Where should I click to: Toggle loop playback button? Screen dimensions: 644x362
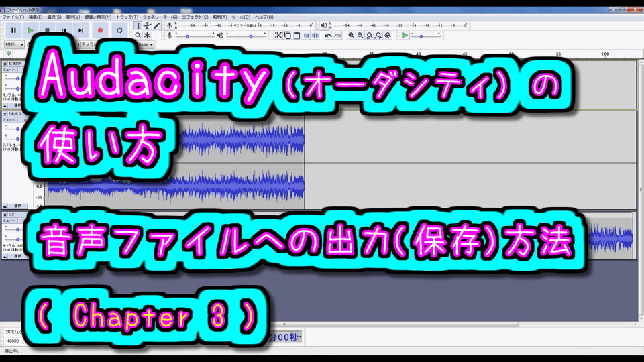(119, 30)
